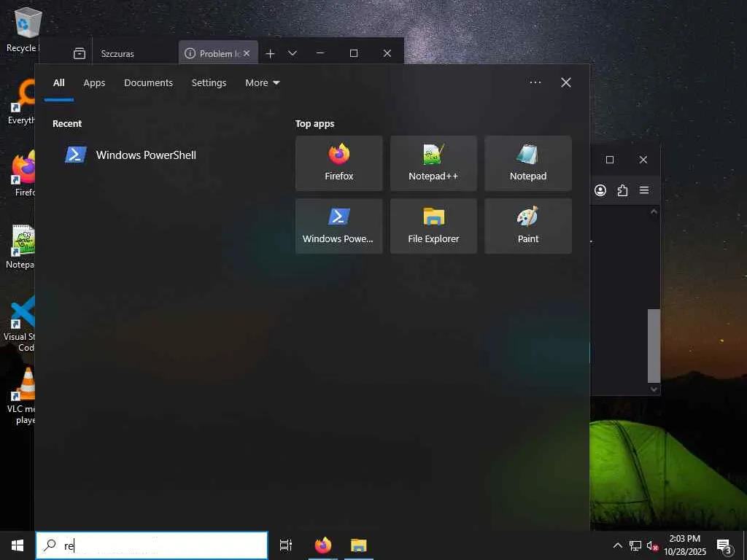Open Firefox extensions puzzle icon
Viewport: 747px width, 560px height.
point(622,190)
